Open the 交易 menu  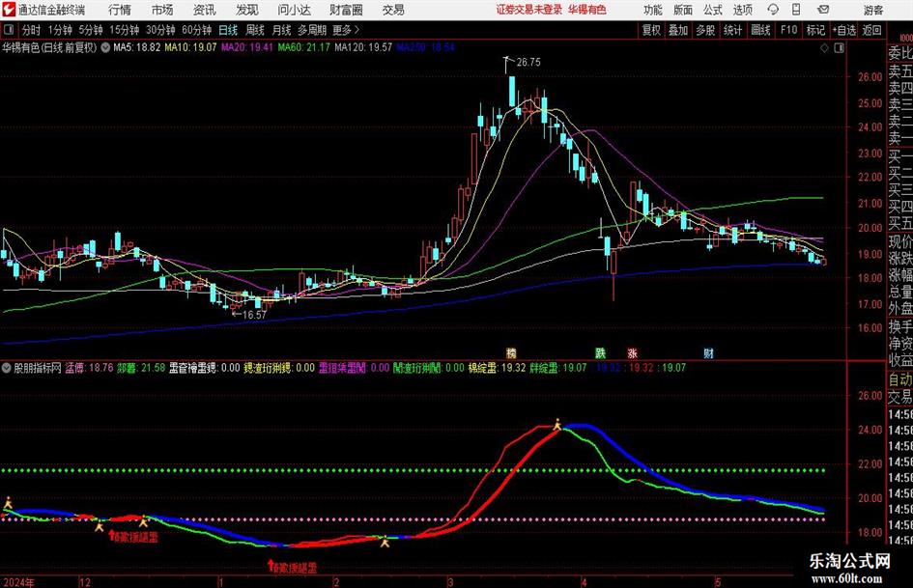[393, 10]
